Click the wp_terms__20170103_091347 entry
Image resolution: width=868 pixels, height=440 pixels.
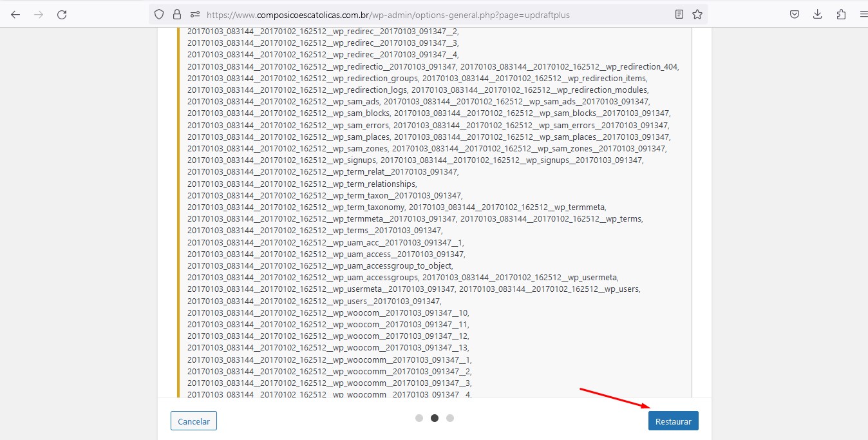tap(314, 230)
